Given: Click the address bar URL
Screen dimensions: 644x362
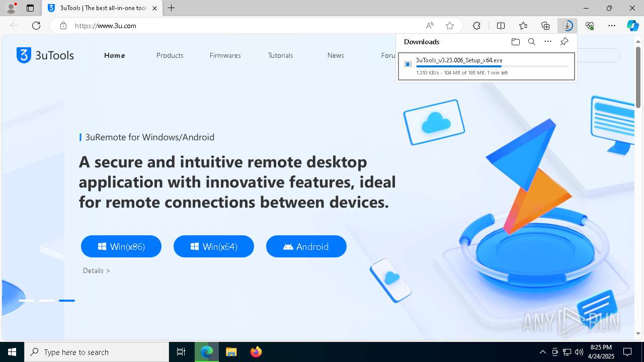Looking at the screenshot, I should click(x=106, y=26).
